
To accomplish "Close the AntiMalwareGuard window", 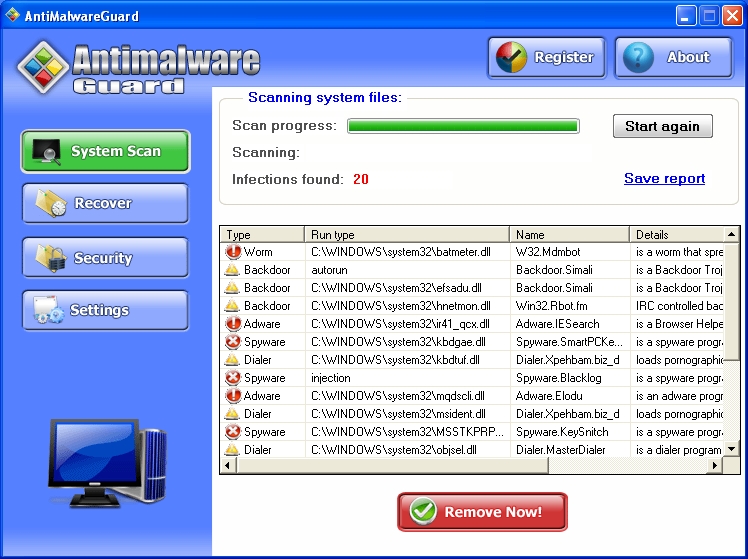I will coord(732,16).
